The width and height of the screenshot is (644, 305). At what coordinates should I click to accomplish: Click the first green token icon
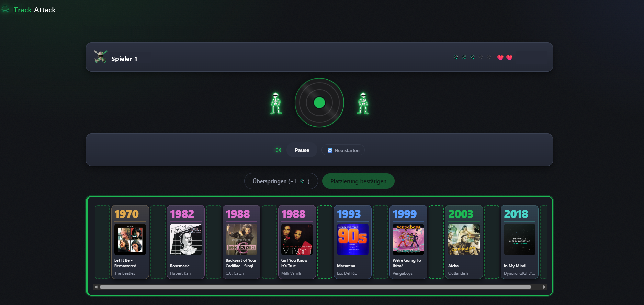456,57
